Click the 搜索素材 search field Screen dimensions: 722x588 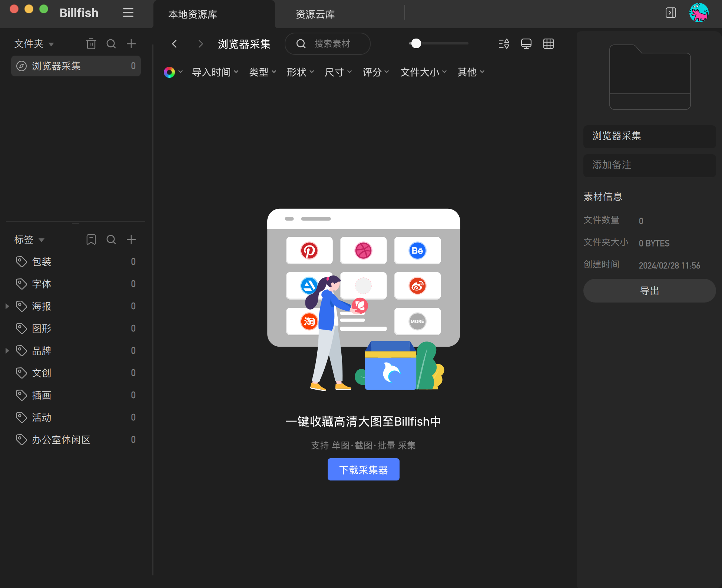(328, 44)
